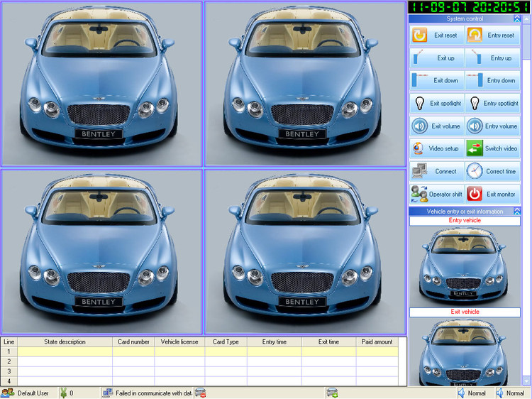Raise the barrier with Entry up
The image size is (532, 399).
(x=492, y=58)
